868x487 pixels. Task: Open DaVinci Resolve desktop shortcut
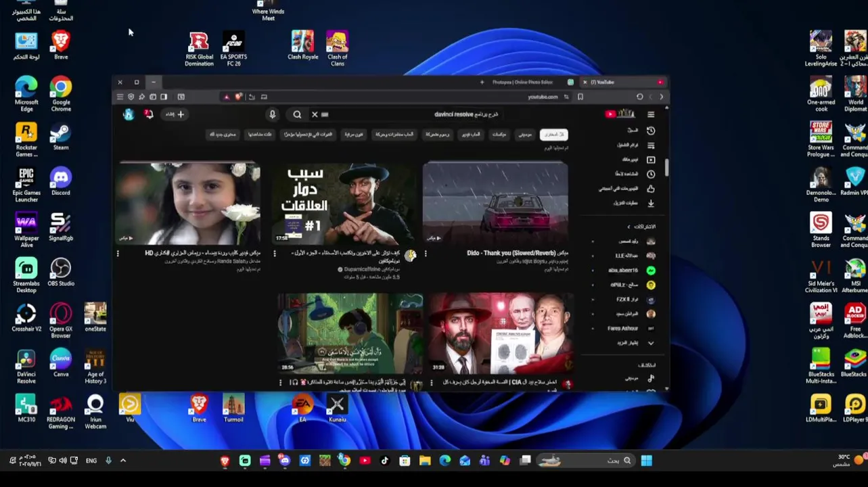26,366
